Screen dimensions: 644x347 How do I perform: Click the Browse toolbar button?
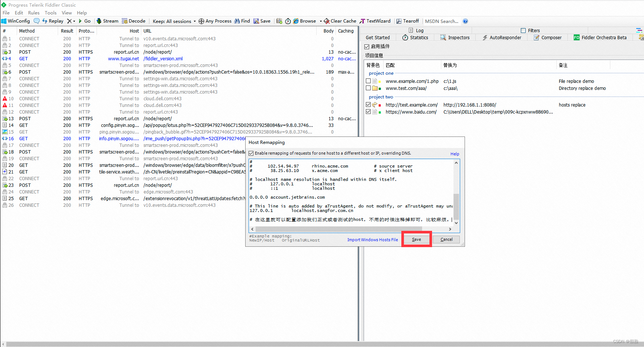point(305,21)
